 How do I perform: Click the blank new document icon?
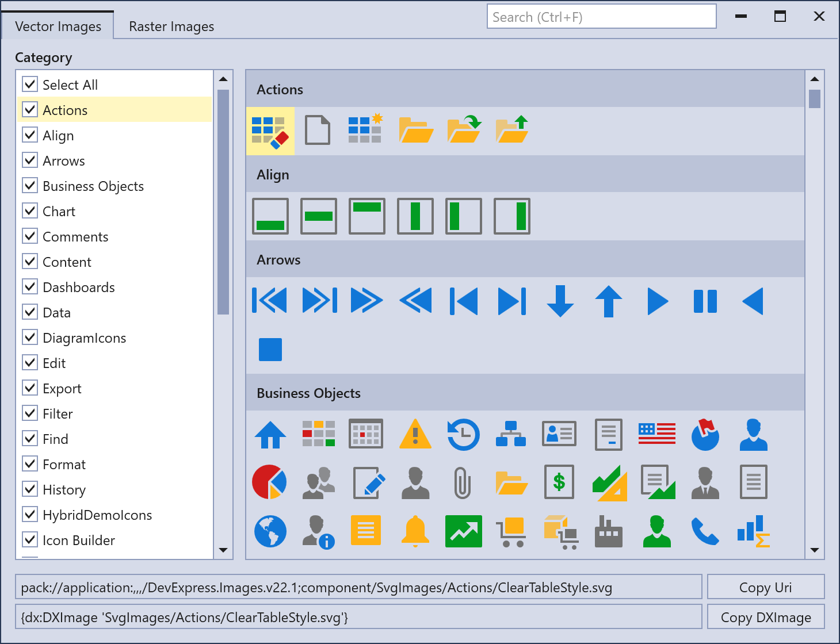click(x=318, y=131)
